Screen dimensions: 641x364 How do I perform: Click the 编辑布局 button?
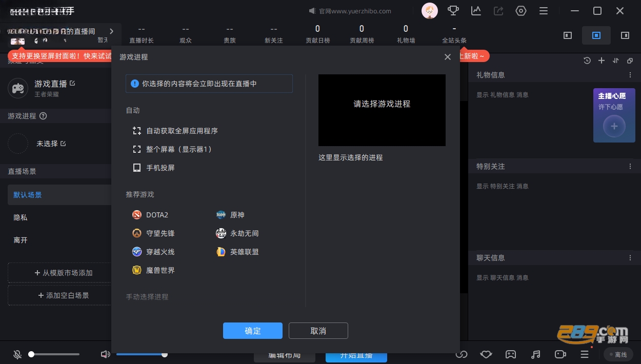pyautogui.click(x=285, y=356)
